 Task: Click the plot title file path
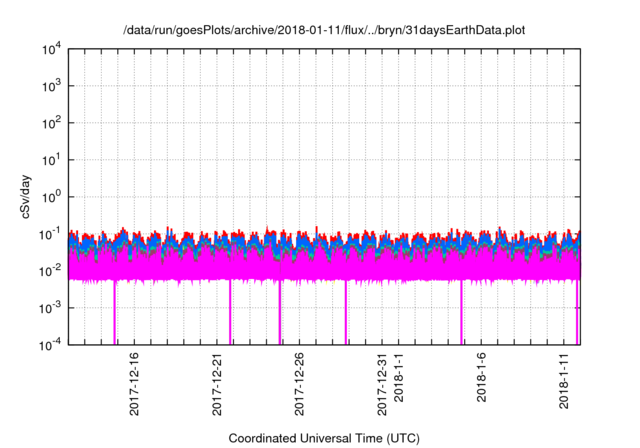tap(324, 30)
